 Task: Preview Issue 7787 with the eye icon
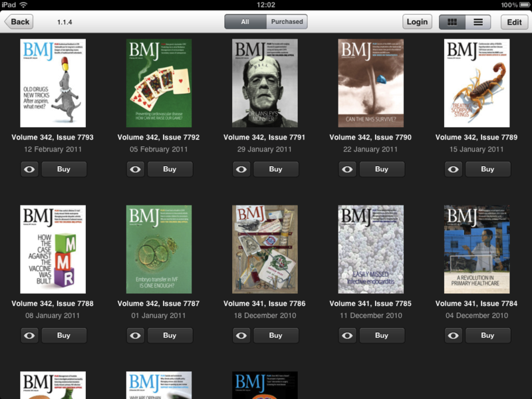pyautogui.click(x=136, y=335)
